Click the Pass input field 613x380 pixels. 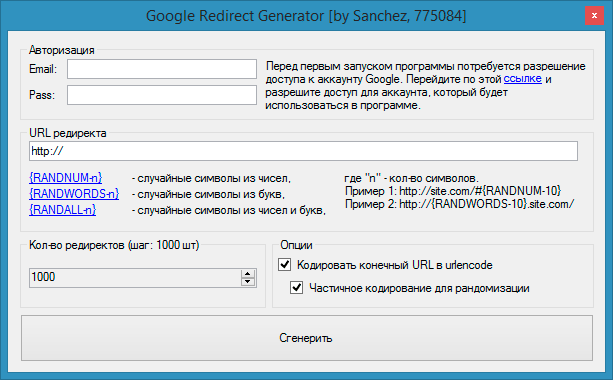pos(162,95)
